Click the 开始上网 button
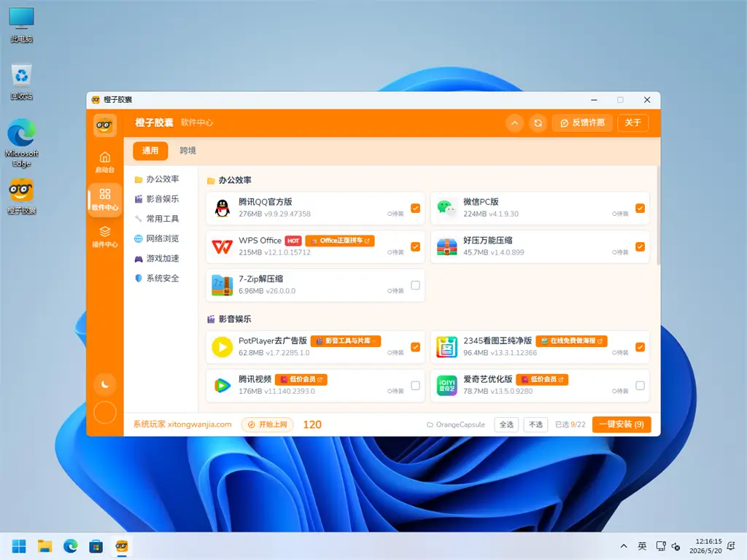Image resolution: width=747 pixels, height=560 pixels. click(x=267, y=424)
